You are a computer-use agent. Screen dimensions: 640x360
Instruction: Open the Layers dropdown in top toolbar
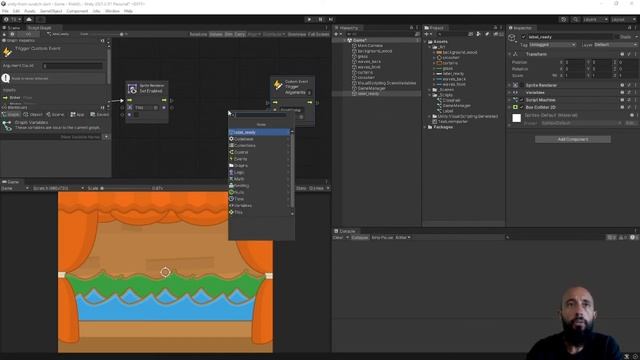click(595, 20)
